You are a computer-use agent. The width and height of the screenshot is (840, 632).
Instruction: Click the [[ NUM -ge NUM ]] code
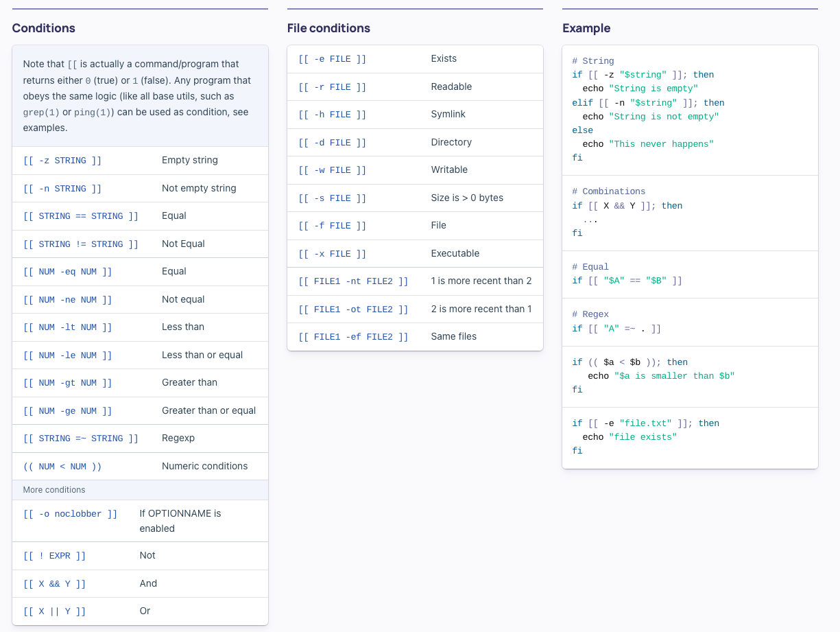(68, 411)
